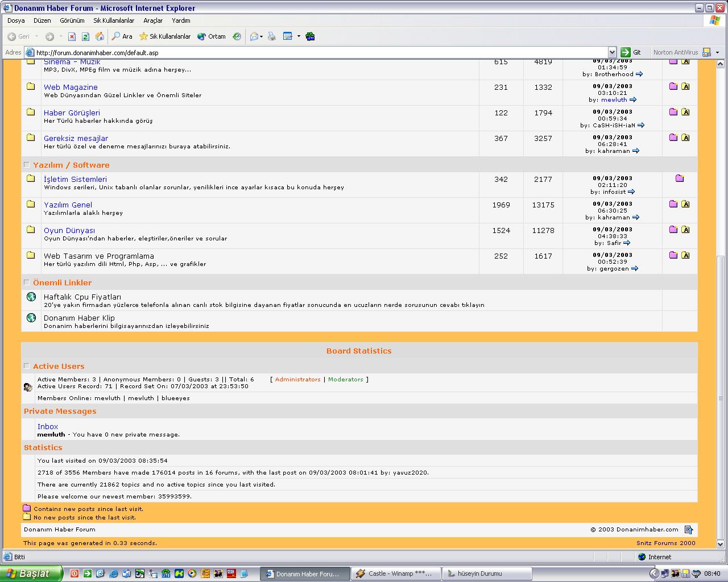
Task: Open the Yardım menu
Action: click(181, 20)
